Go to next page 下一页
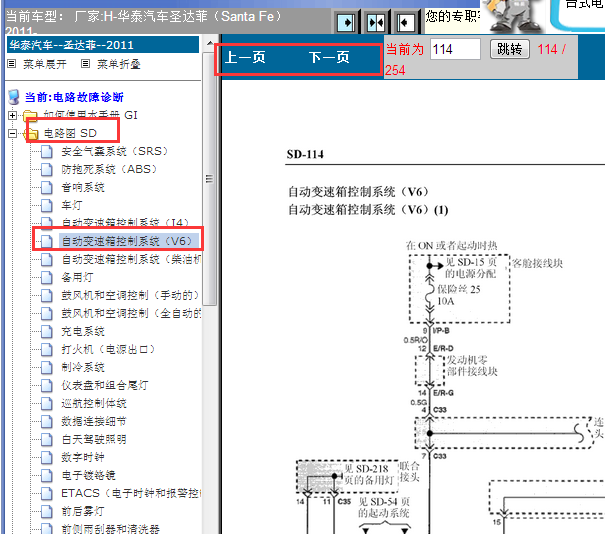This screenshot has height=534, width=605. point(329,57)
